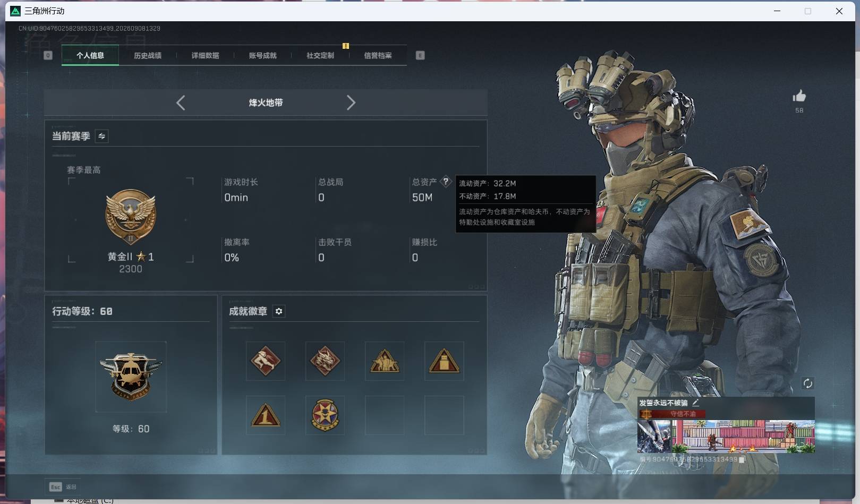Click the first empty badge slot
Viewport: 860px width, 504px height.
pyautogui.click(x=385, y=415)
